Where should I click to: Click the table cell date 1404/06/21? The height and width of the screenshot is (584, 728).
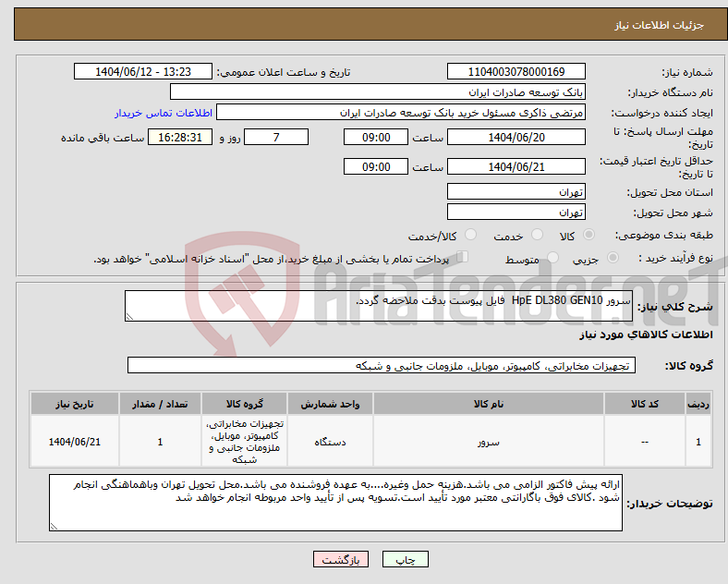75,442
